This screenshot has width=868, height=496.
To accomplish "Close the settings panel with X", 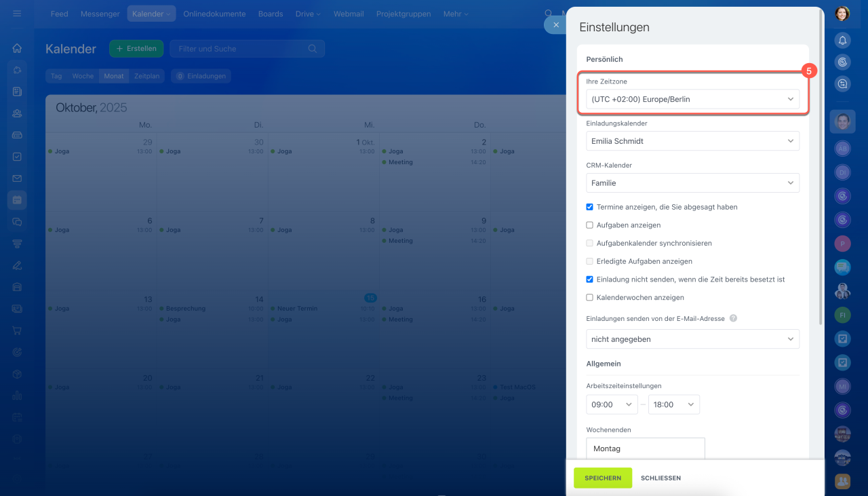I will click(556, 25).
